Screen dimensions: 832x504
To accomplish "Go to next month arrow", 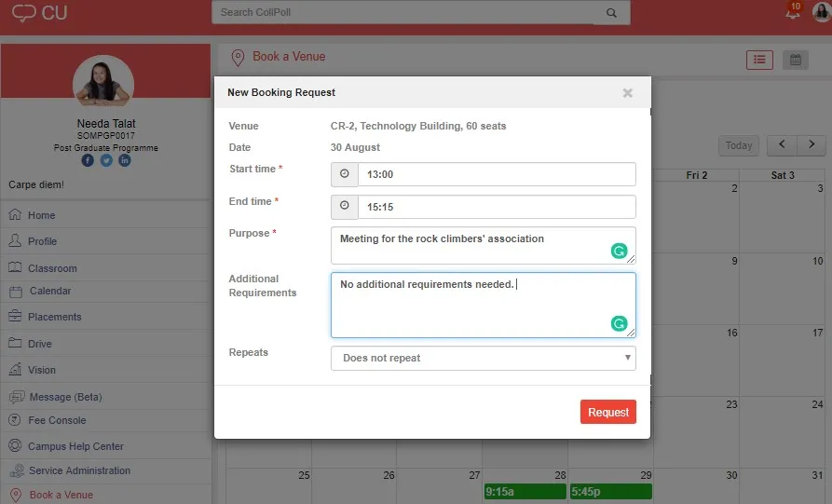I will (x=812, y=145).
